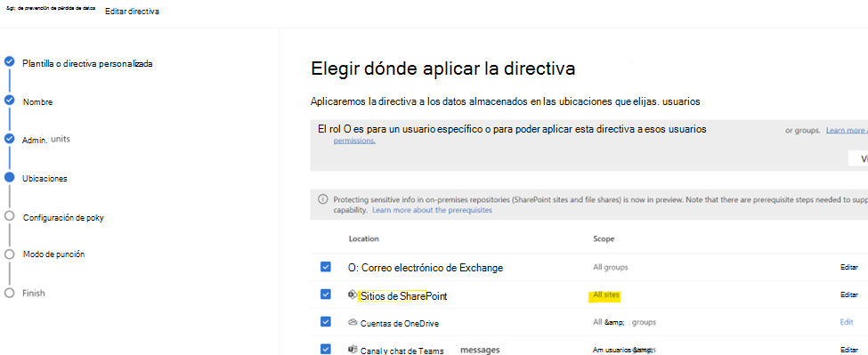Click the Editar directiva breadcrumb
The image size is (868, 355).
(132, 11)
